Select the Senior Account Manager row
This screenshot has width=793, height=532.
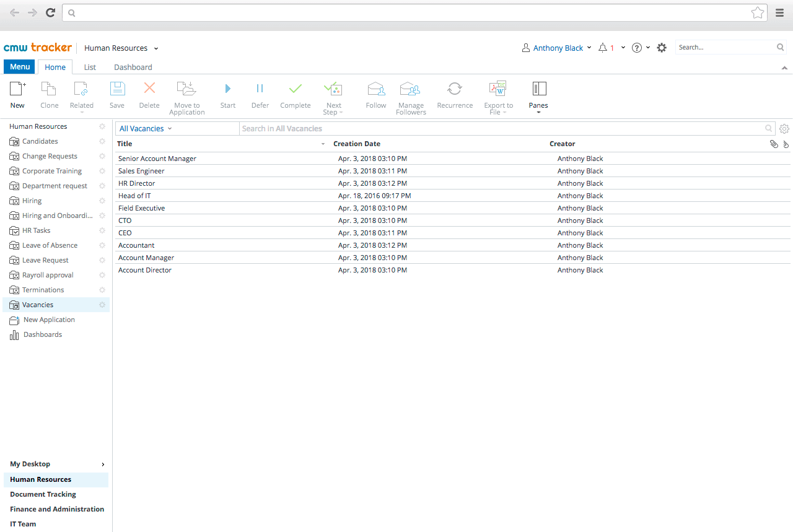tap(452, 159)
